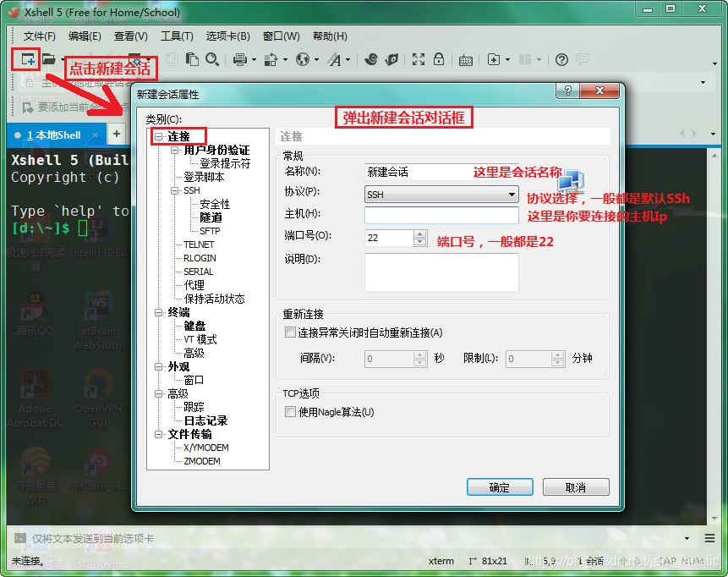Click the 端口号 port number field
Image resolution: width=728 pixels, height=577 pixels.
click(x=389, y=238)
